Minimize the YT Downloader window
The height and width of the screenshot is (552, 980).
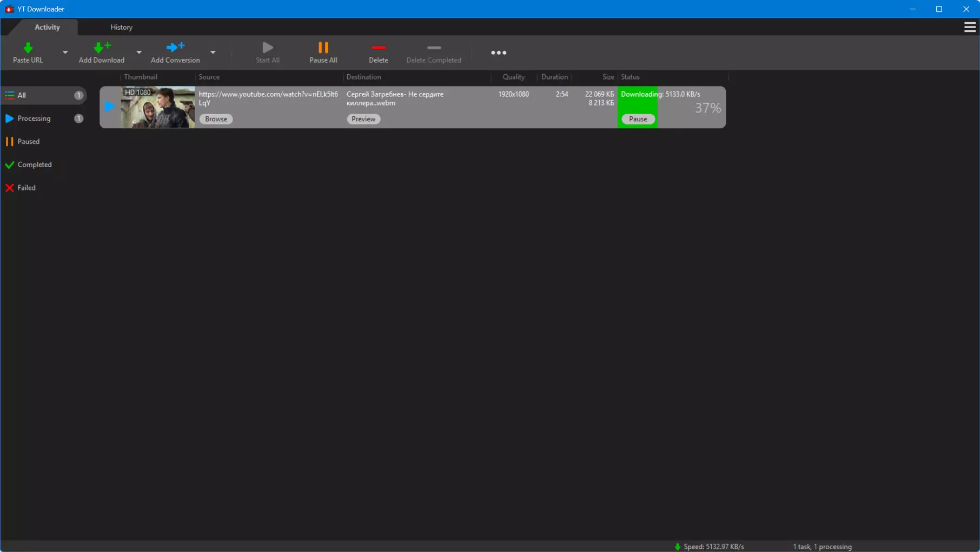[912, 9]
